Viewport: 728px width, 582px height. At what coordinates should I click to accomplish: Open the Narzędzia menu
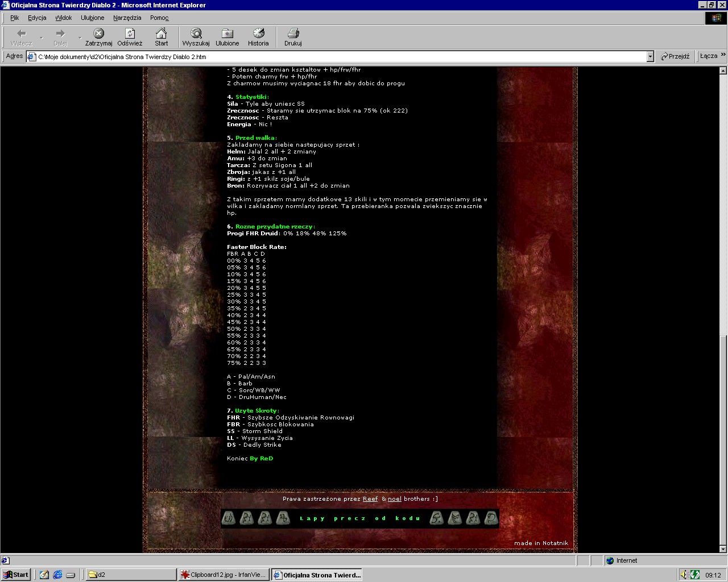point(127,18)
